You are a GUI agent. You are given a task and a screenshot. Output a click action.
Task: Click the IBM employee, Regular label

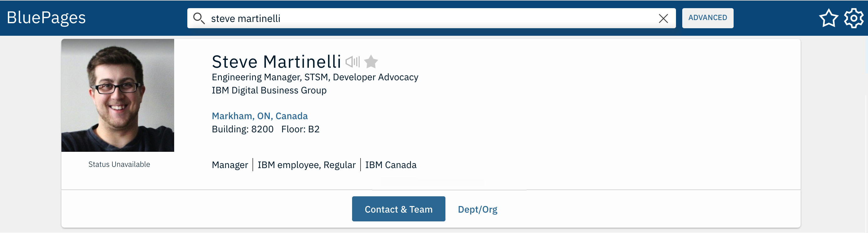point(306,165)
